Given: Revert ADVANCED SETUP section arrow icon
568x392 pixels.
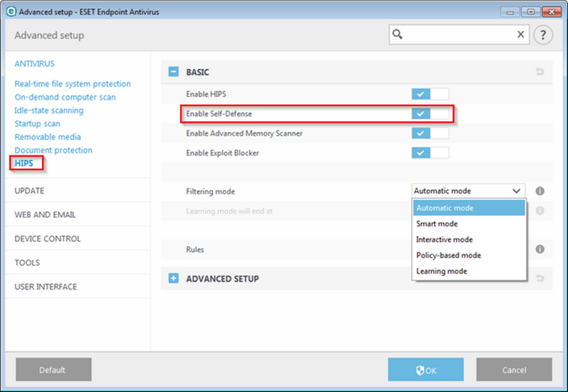Looking at the screenshot, I should pos(540,278).
